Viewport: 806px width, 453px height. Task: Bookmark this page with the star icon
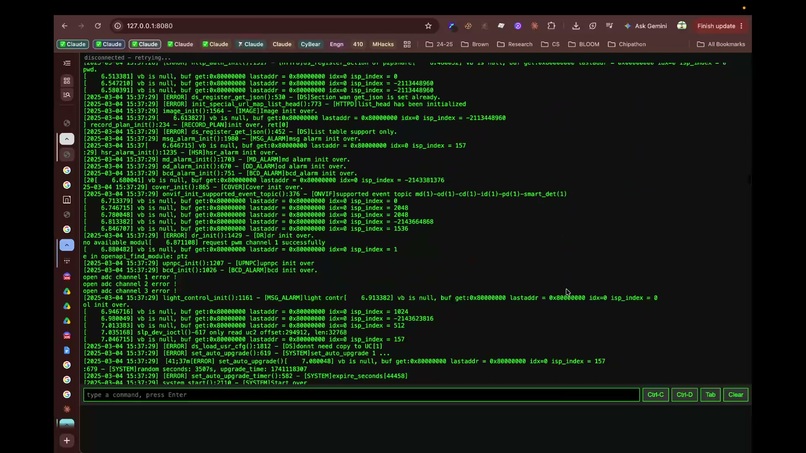pyautogui.click(x=428, y=26)
